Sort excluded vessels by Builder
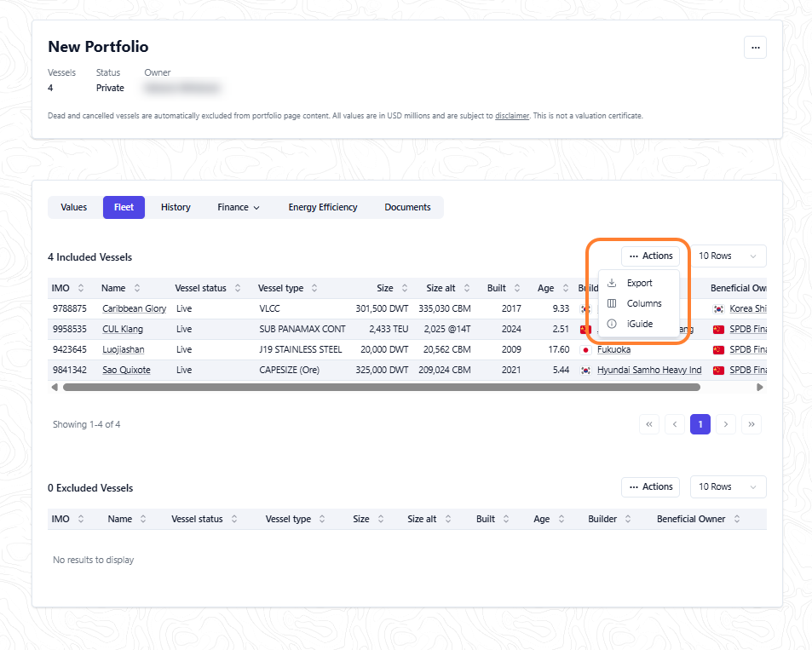This screenshot has width=812, height=650. (x=628, y=519)
